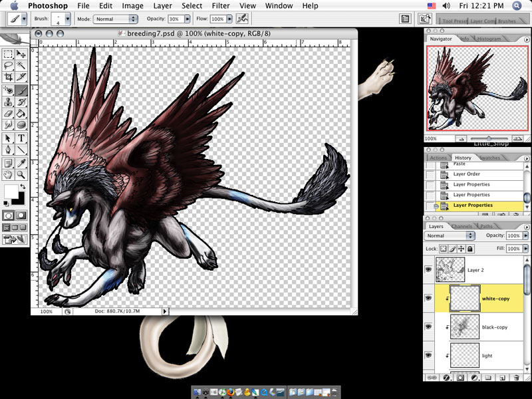Screen dimensions: 532x399
Task: Toggle lock position in Layers panel
Action: [461, 249]
